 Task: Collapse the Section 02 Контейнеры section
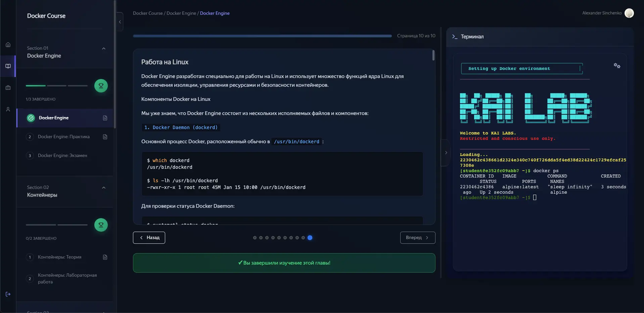[x=103, y=188]
